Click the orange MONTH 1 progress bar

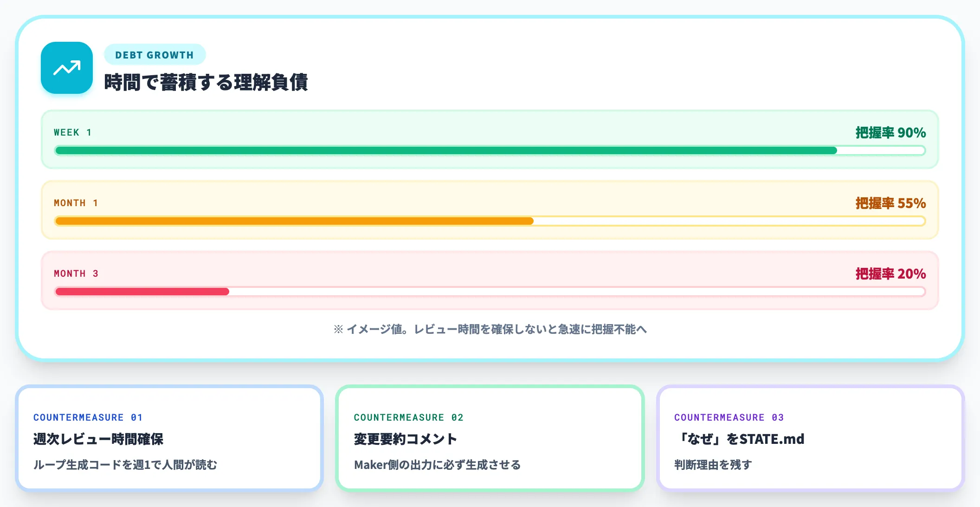[x=490, y=221]
